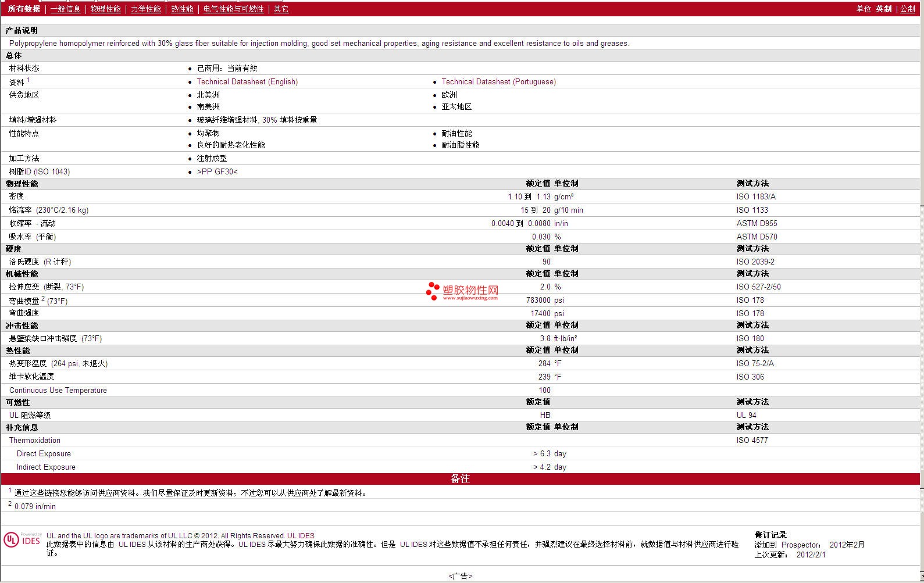Click the Direct Exposure label
924x583 pixels.
click(44, 454)
